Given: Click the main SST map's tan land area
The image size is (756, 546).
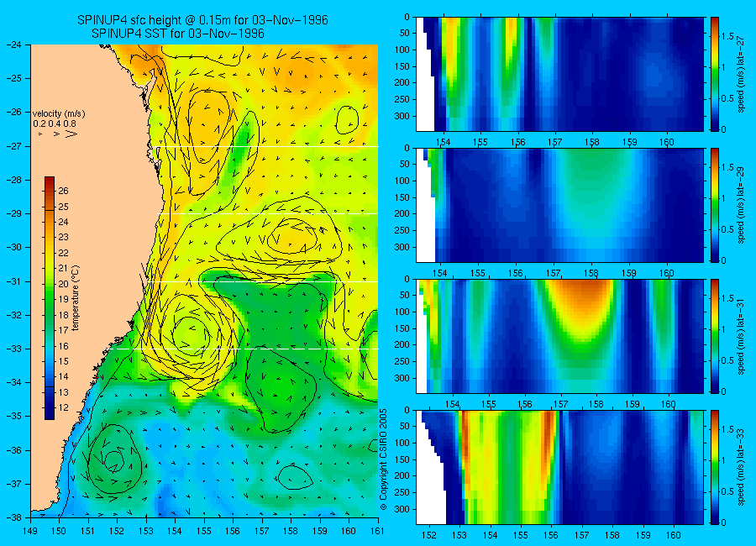Looking at the screenshot, I should [87, 241].
